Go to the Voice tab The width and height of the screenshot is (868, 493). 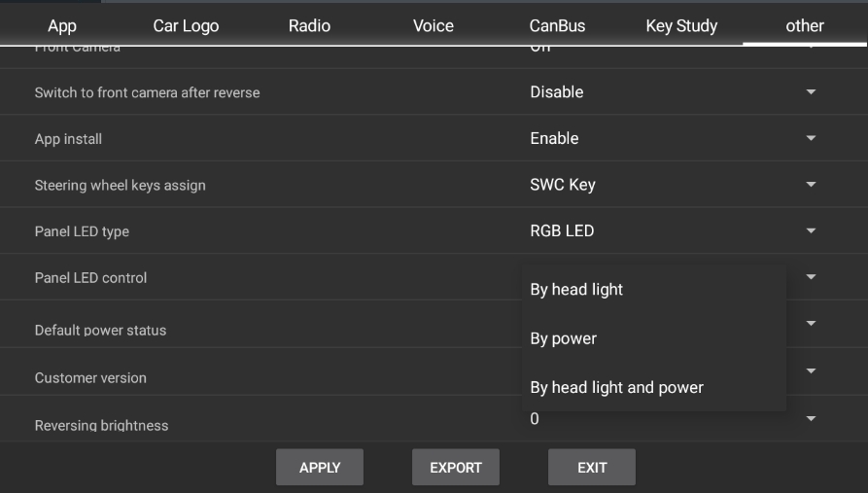pos(434,26)
